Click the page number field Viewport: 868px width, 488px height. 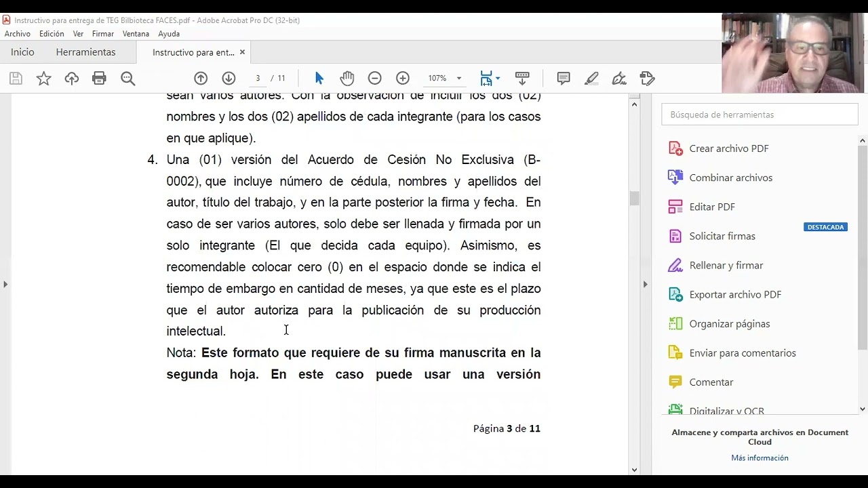tap(258, 79)
